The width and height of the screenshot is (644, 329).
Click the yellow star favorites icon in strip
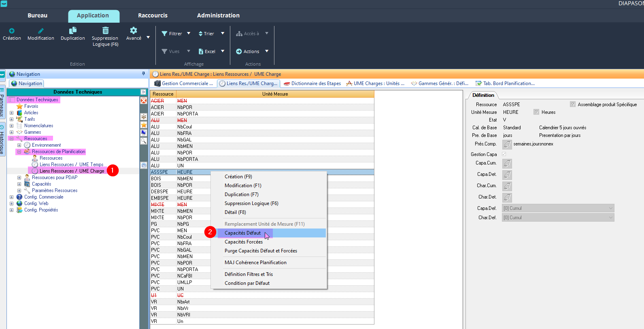(144, 125)
